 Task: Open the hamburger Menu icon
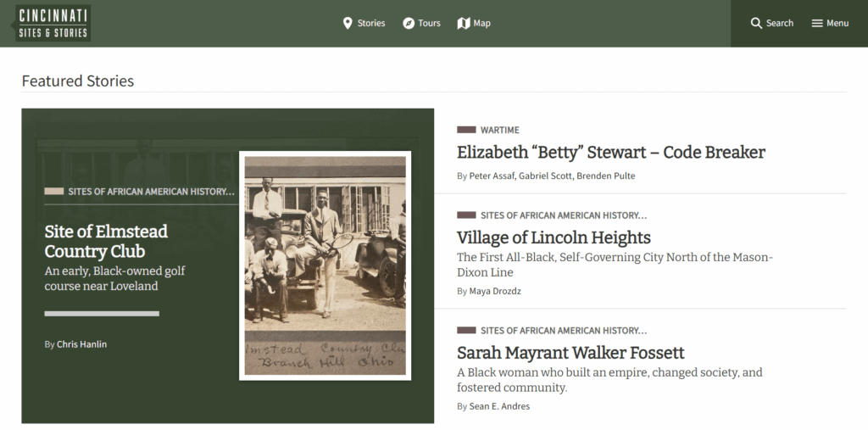817,23
